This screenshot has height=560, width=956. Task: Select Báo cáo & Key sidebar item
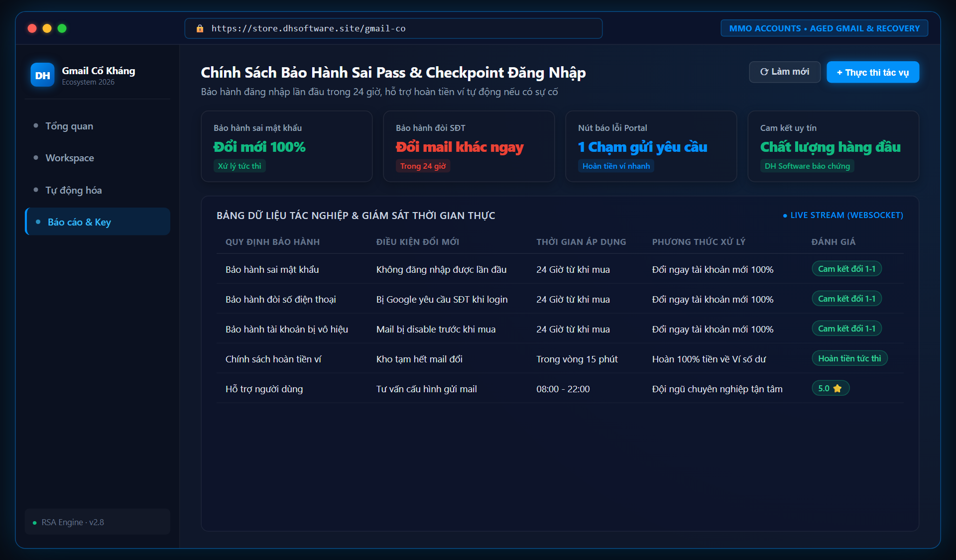coord(98,222)
